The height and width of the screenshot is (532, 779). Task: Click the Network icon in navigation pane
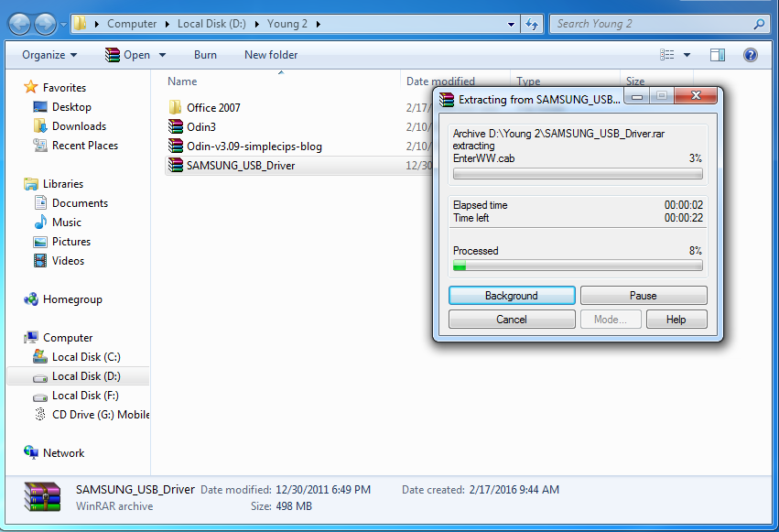pos(31,452)
